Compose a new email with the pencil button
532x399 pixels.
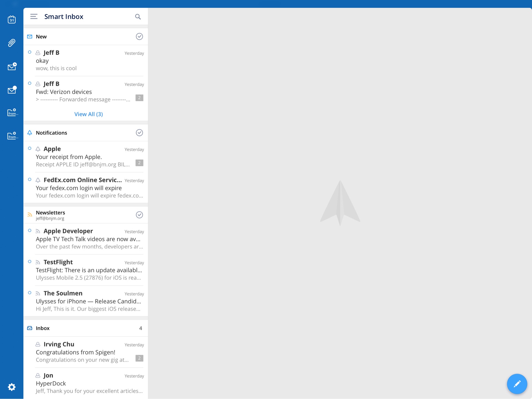coord(517,384)
